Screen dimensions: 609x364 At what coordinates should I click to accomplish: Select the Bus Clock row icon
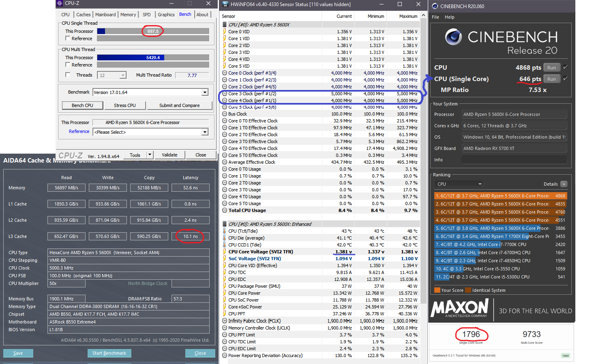click(225, 114)
